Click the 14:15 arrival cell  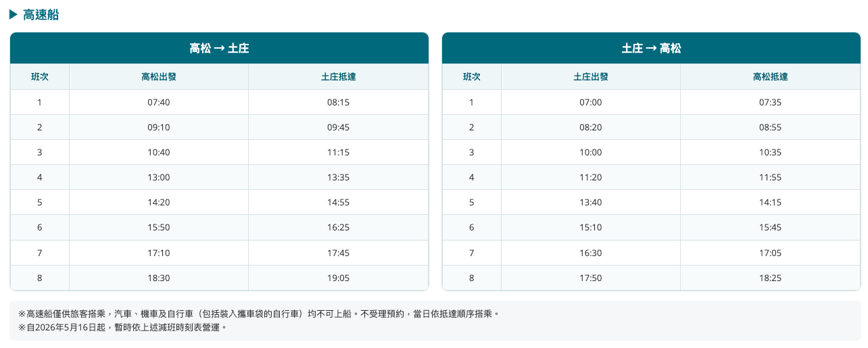click(770, 202)
